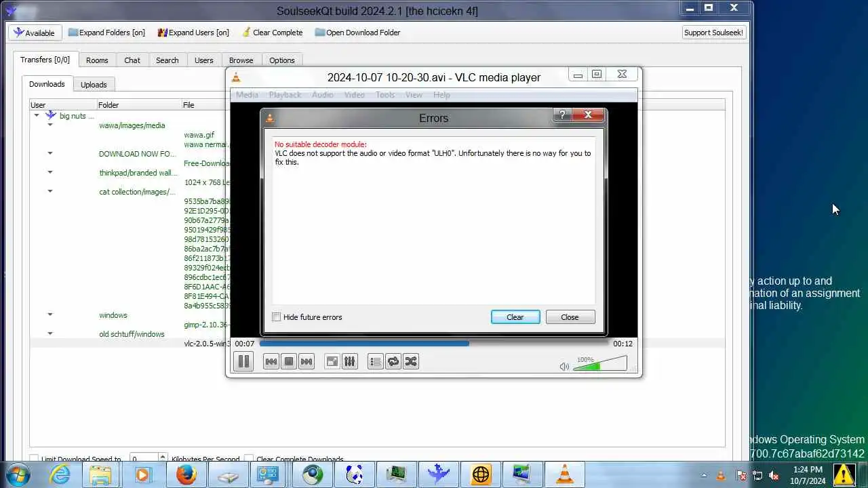Image resolution: width=868 pixels, height=488 pixels.
Task: Click the Soulseek bird taskbar icon
Action: pos(438,474)
